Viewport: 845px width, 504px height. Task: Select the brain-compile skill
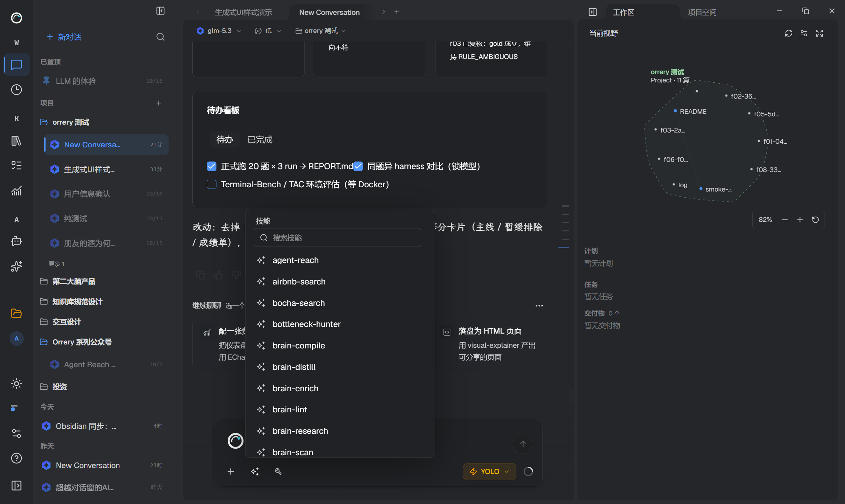[340, 345]
